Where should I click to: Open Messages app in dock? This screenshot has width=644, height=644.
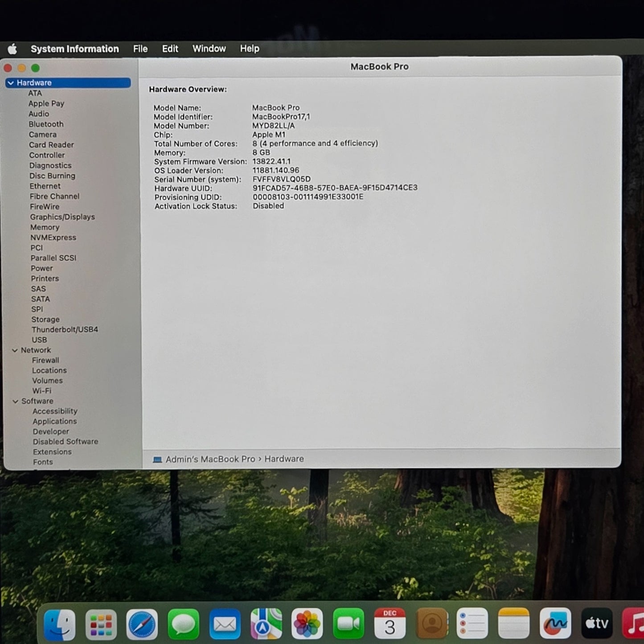(183, 624)
